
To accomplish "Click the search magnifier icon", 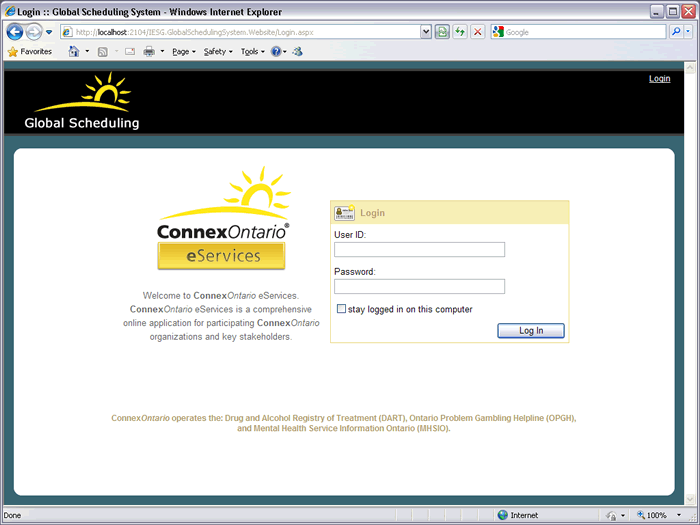I will 676,32.
